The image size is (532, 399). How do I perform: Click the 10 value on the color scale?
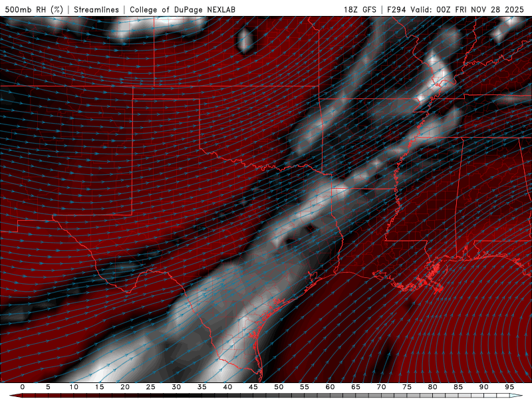click(74, 387)
